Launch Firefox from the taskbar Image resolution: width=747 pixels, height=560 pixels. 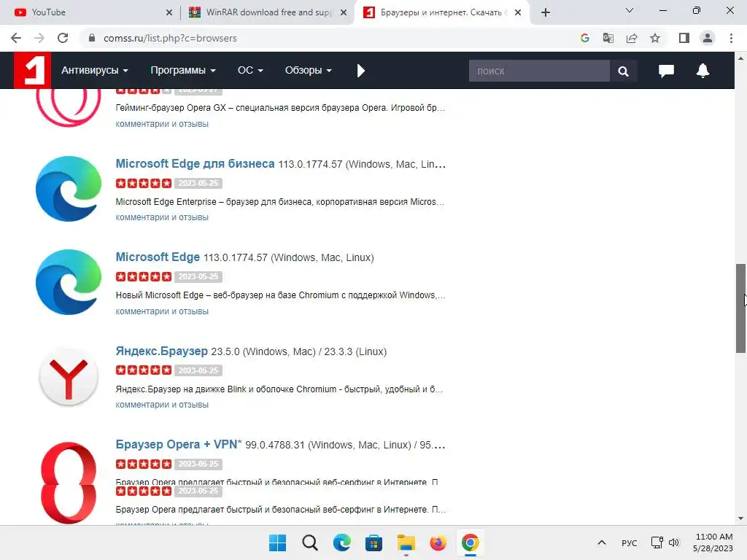[438, 542]
